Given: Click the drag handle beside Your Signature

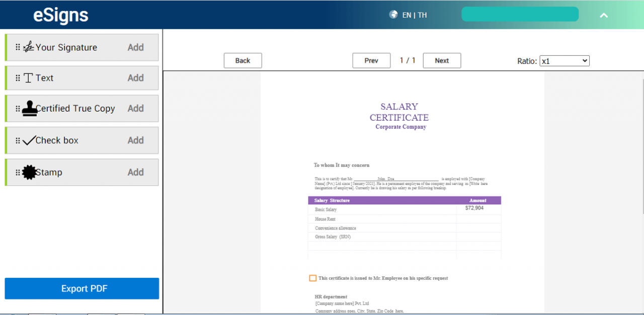Looking at the screenshot, I should 18,47.
